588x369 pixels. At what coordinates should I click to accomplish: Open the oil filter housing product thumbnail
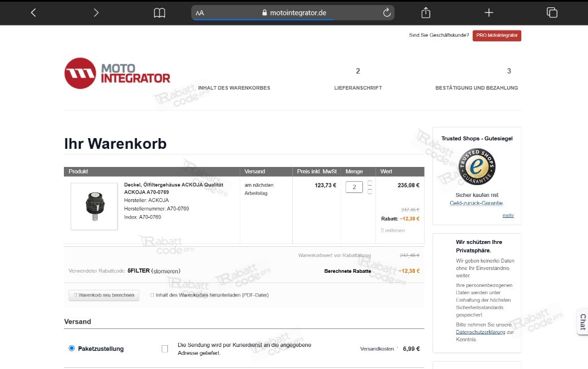[x=94, y=206]
